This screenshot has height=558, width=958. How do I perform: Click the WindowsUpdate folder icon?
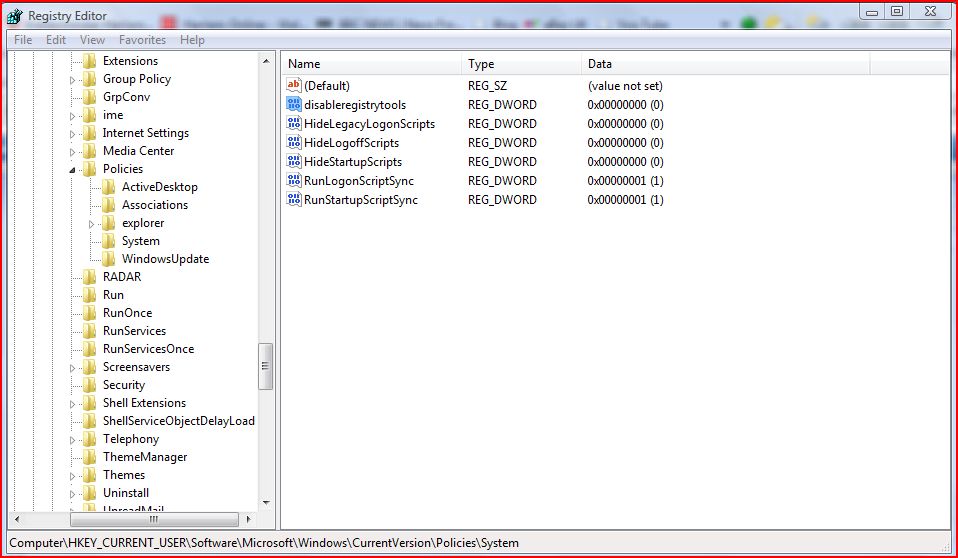tap(109, 259)
